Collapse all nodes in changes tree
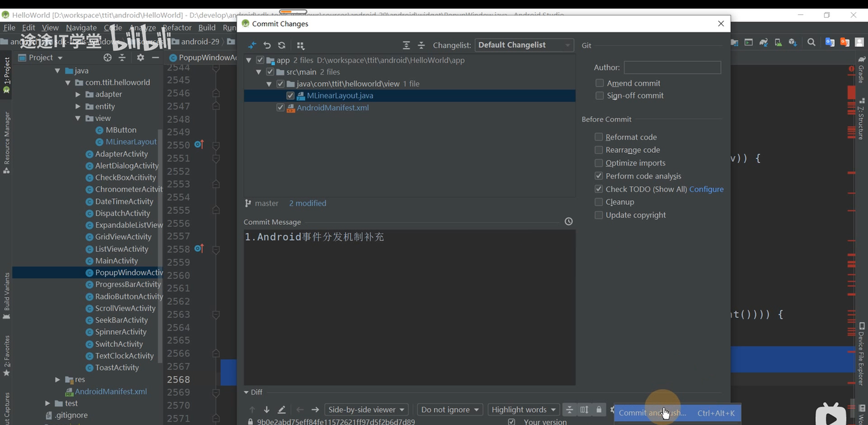The height and width of the screenshot is (425, 868). (420, 45)
